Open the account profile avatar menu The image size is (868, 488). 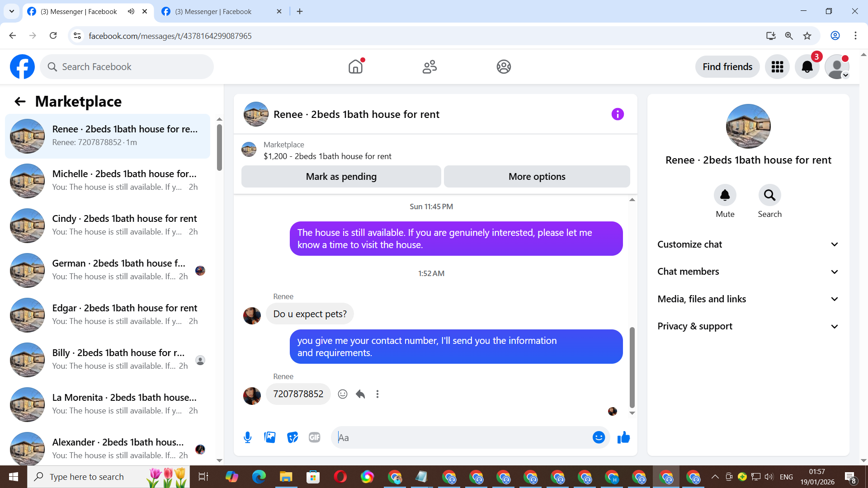coord(837,67)
